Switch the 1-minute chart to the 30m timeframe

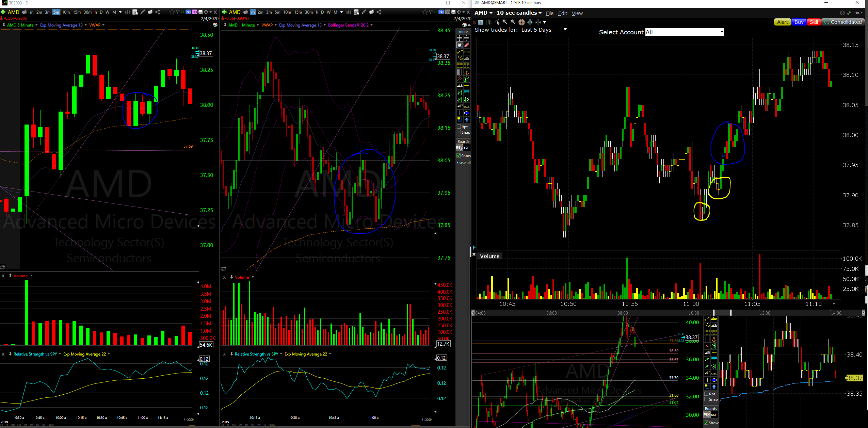click(309, 12)
